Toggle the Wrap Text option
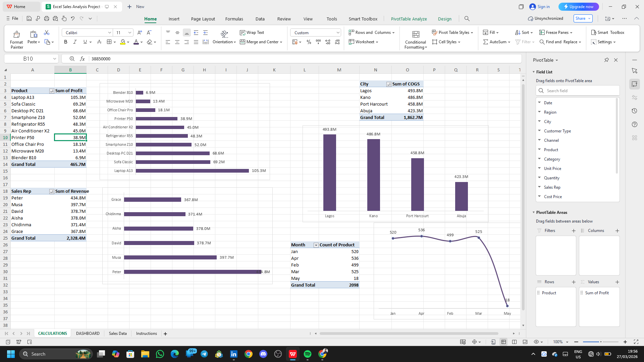 tap(252, 33)
